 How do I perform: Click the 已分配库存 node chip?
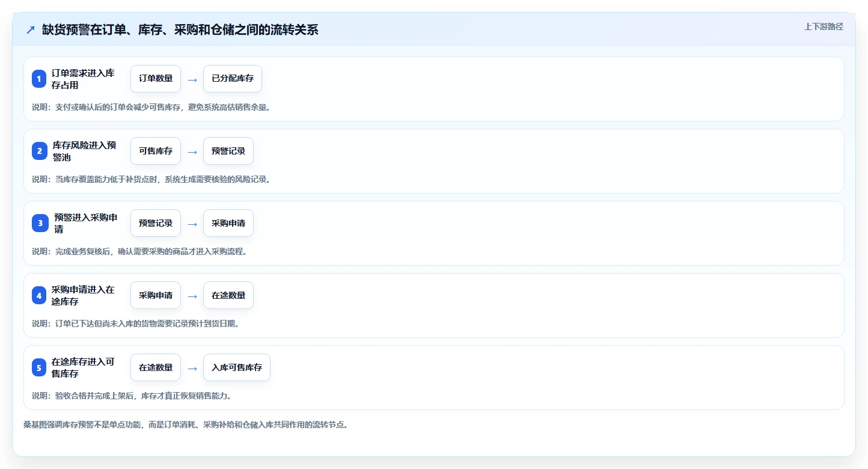click(233, 79)
